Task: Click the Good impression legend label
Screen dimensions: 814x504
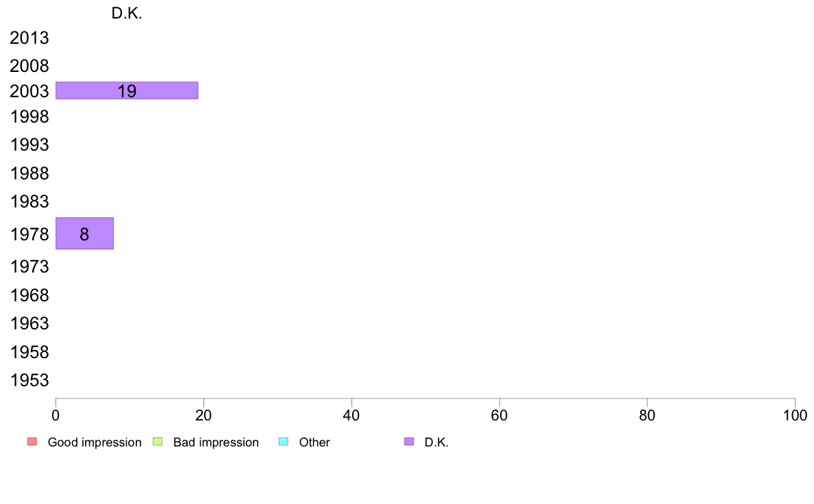Action: point(95,442)
